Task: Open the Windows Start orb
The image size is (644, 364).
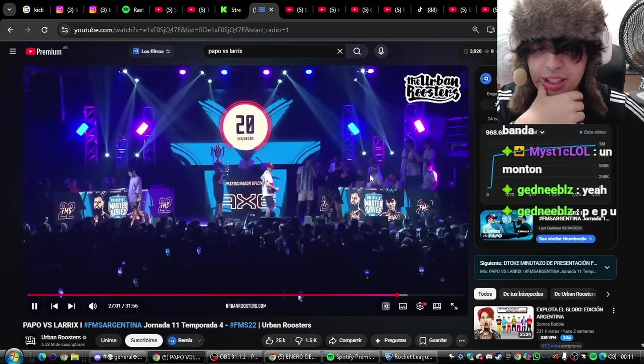Action: (x=14, y=356)
